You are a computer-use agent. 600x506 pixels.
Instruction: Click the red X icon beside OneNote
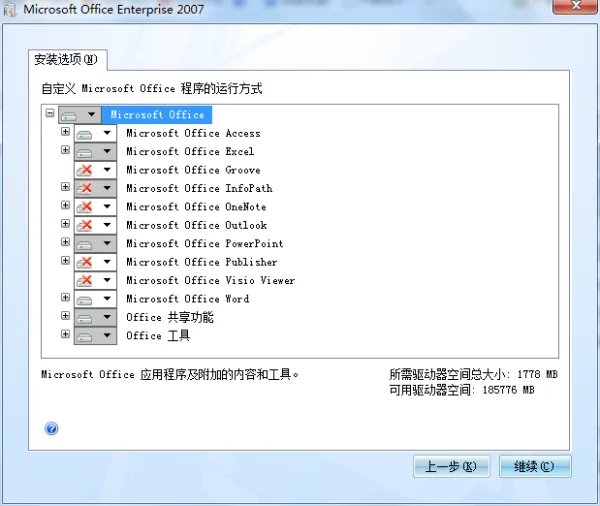[x=84, y=207]
